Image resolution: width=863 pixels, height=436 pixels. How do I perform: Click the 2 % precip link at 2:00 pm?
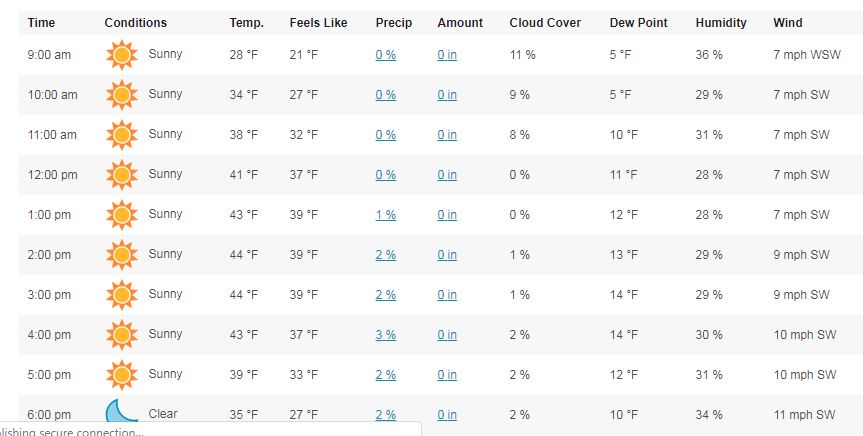(x=386, y=255)
